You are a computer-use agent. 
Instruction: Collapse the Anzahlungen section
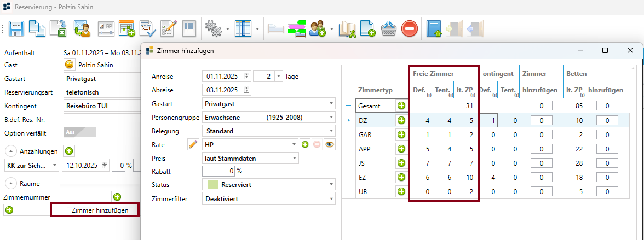click(x=10, y=151)
